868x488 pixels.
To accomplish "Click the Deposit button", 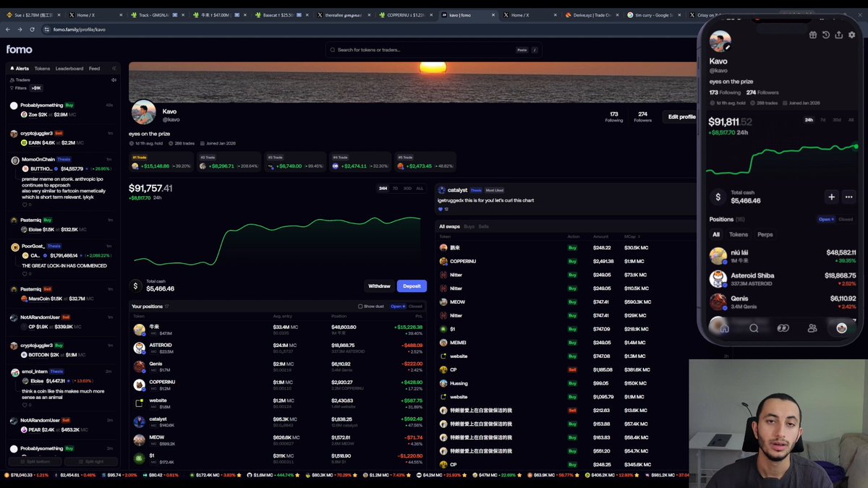I will 412,286.
